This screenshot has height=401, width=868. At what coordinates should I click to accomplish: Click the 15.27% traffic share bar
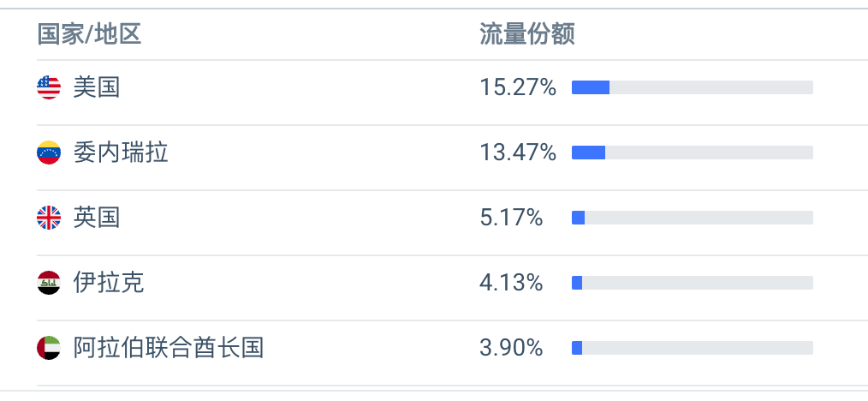point(692,87)
